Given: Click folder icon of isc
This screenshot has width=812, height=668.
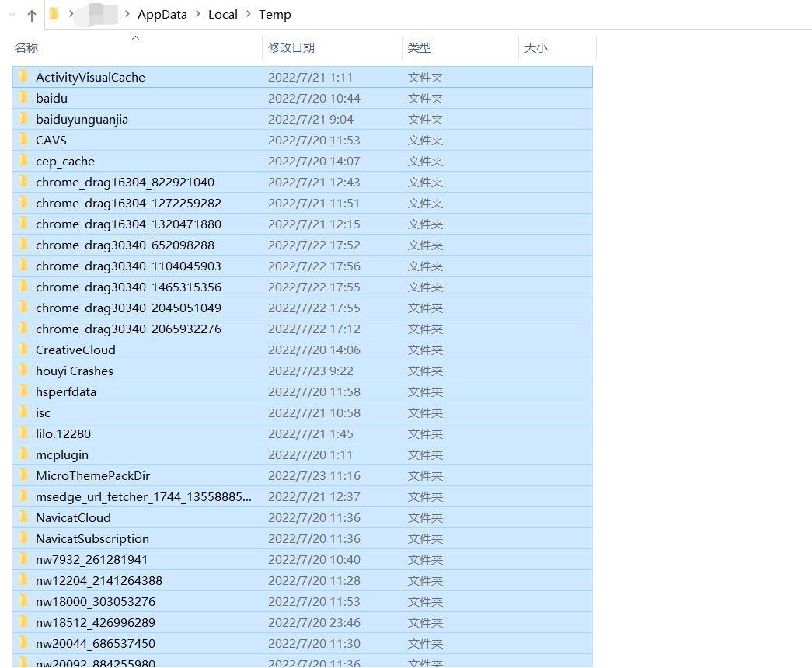Looking at the screenshot, I should 24,412.
